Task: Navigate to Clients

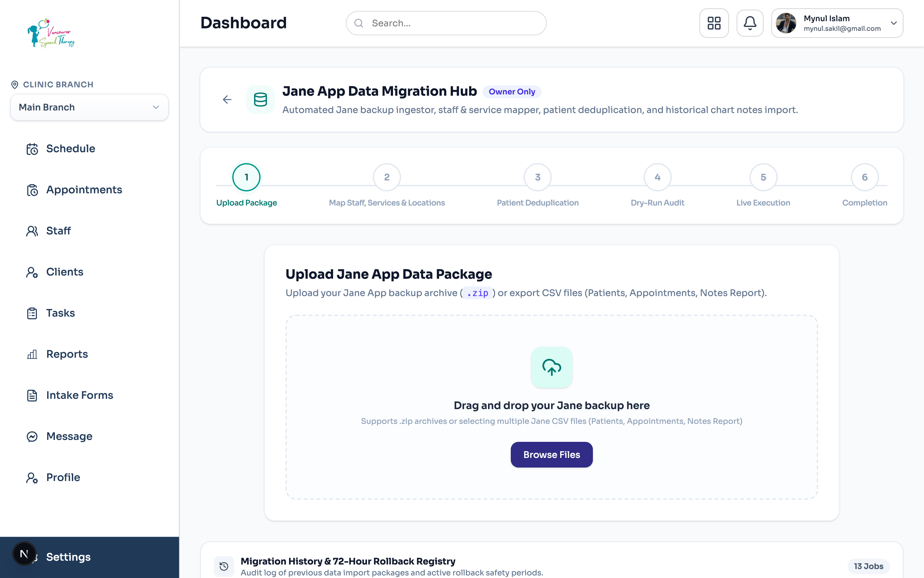Action: (64, 272)
